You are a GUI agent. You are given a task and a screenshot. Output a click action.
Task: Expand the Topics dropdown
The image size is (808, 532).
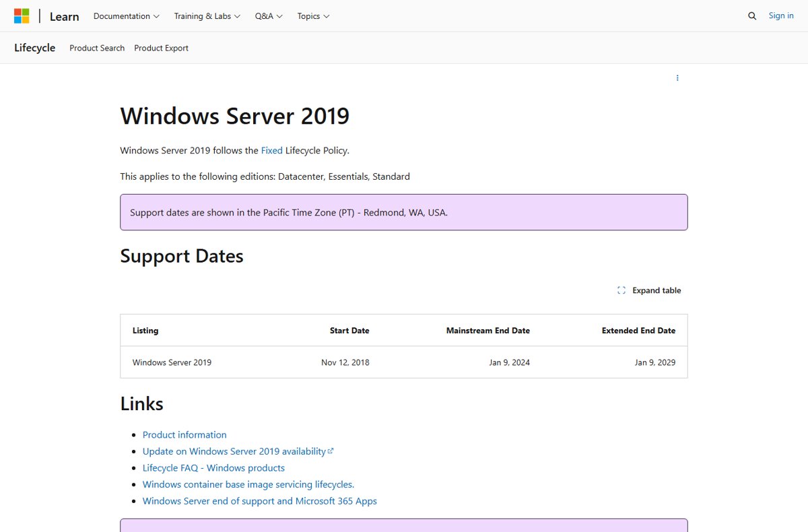[313, 16]
